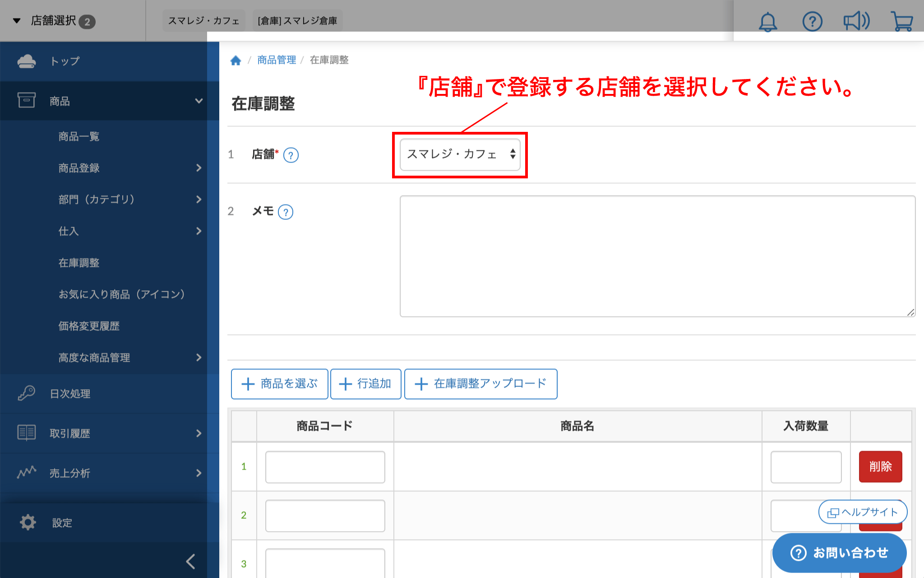Click the 商品コード field in row 3
Viewport: 924px width, 578px height.
click(325, 563)
